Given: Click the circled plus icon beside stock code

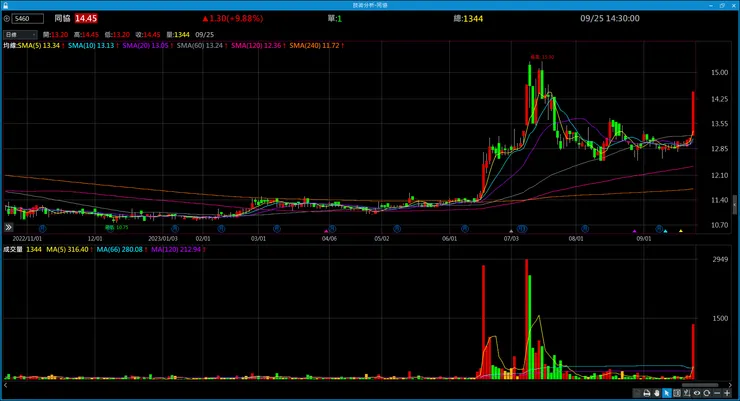Looking at the screenshot, I should (x=7, y=18).
